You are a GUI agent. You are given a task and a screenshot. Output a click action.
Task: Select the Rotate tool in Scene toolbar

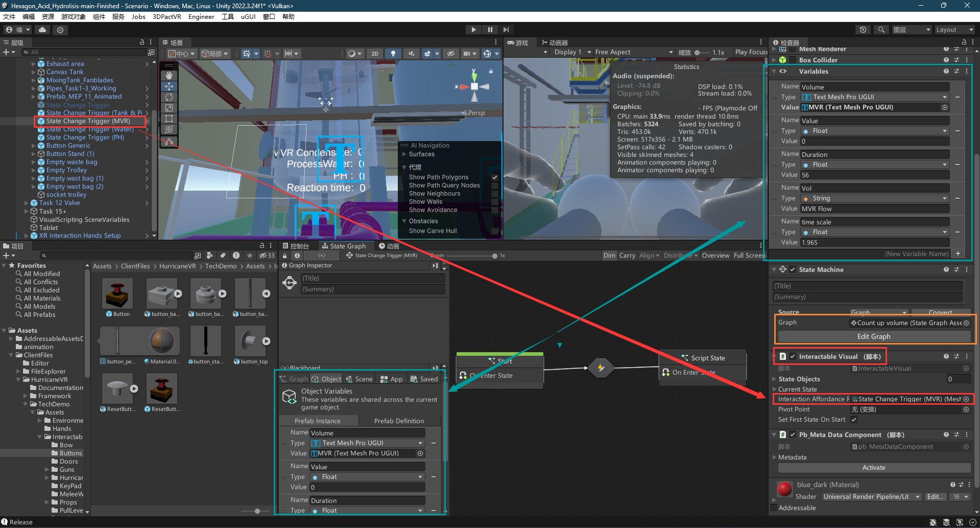tap(169, 97)
